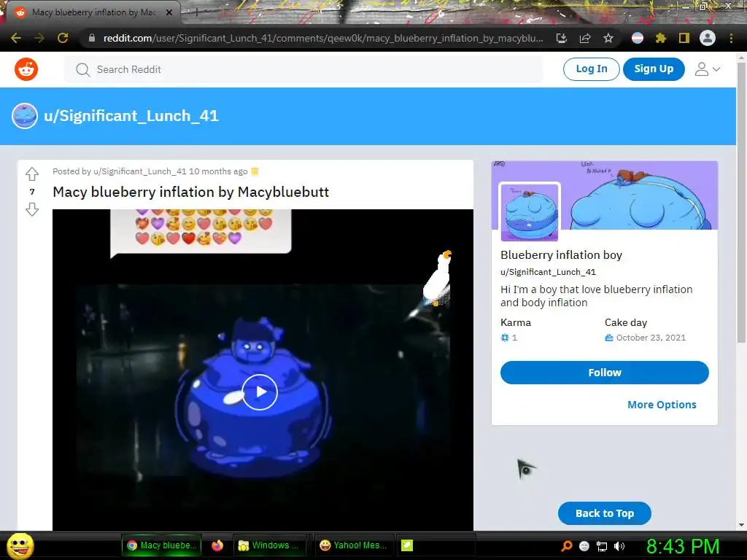This screenshot has width=747, height=560.
Task: Click the Search Reddit field
Action: pos(303,69)
